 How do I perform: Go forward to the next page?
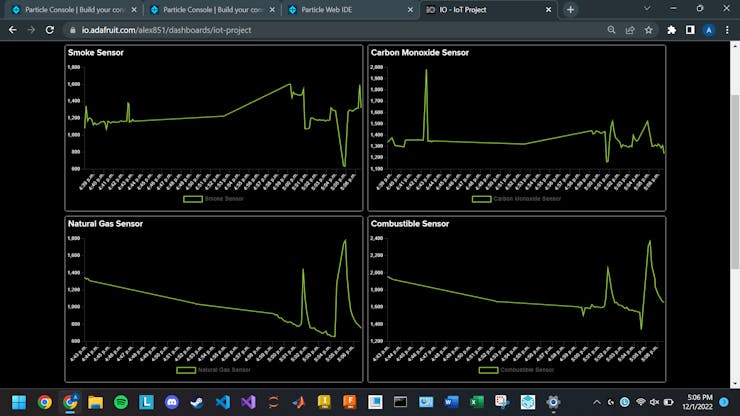click(31, 30)
